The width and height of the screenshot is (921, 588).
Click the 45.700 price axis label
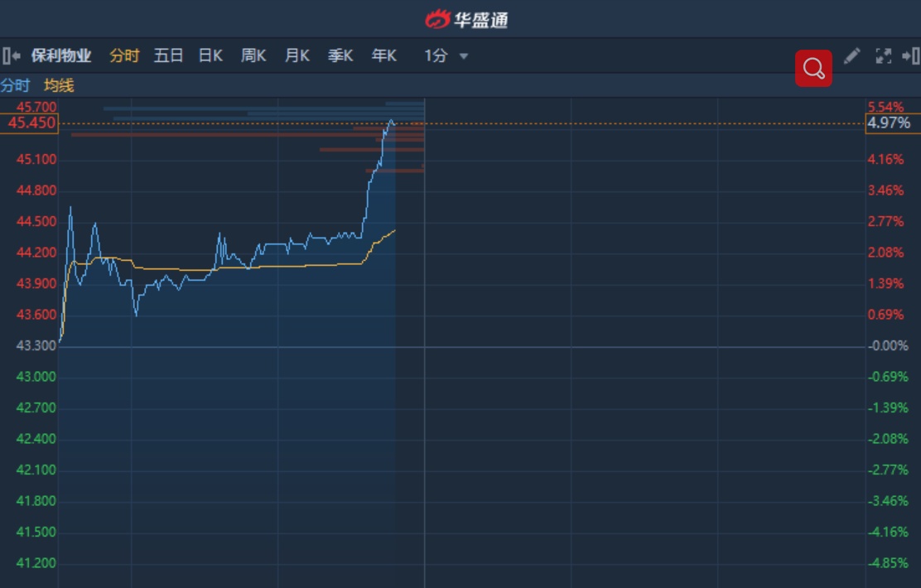pyautogui.click(x=36, y=107)
